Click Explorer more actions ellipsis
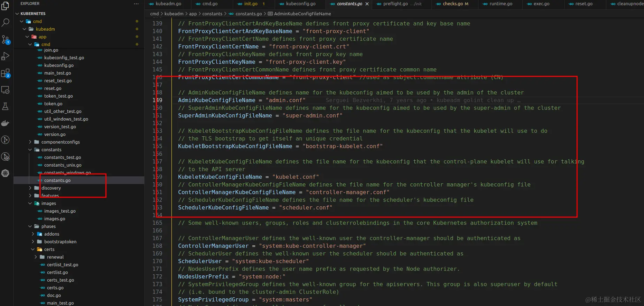Image resolution: width=644 pixels, height=306 pixels. click(136, 4)
